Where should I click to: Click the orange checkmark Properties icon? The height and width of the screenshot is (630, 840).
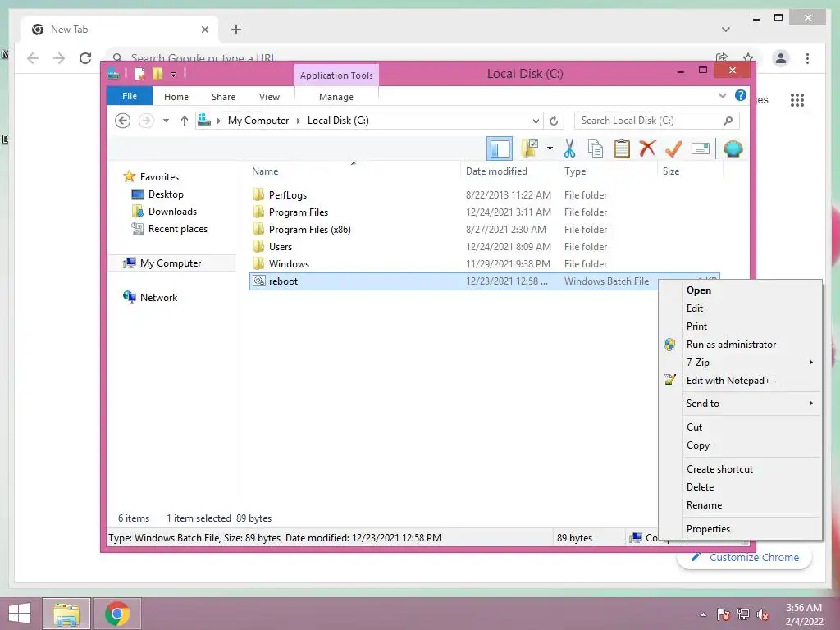click(x=673, y=149)
